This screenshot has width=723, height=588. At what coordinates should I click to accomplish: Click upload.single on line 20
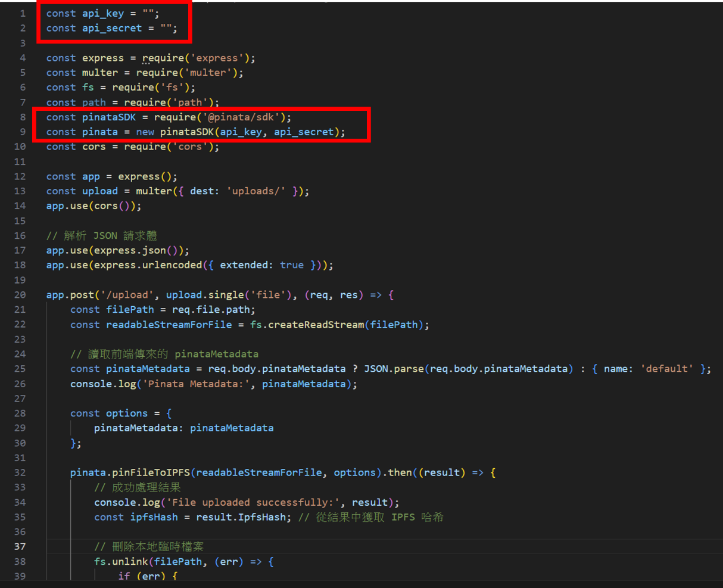point(205,295)
